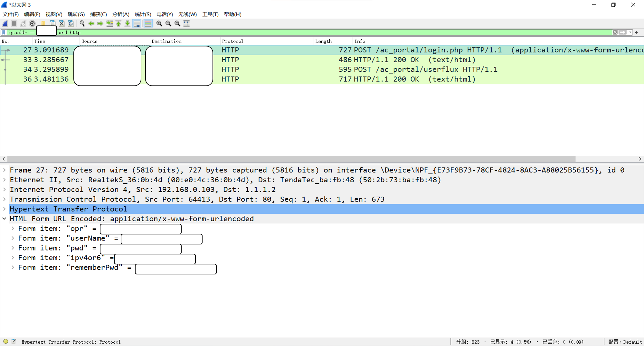Viewport: 644px width, 346px height.
Task: Open the 分析(A) menu
Action: (x=121, y=14)
